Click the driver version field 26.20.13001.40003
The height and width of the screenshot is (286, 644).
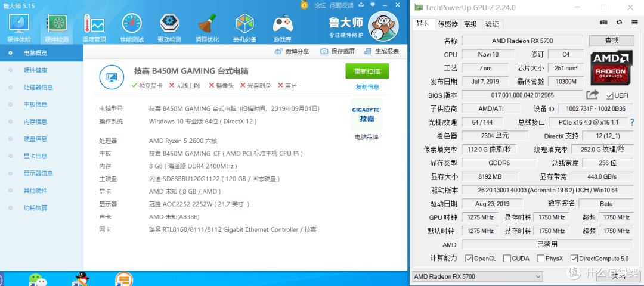pyautogui.click(x=547, y=191)
